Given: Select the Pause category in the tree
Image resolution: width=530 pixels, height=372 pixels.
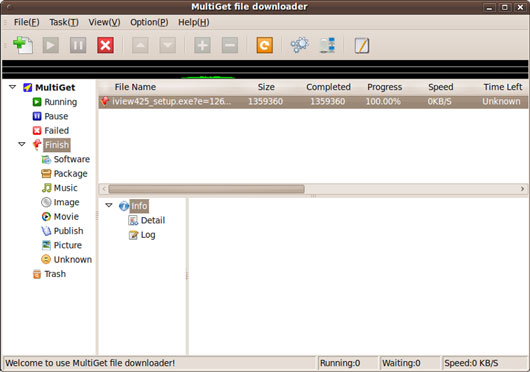Looking at the screenshot, I should point(50,116).
